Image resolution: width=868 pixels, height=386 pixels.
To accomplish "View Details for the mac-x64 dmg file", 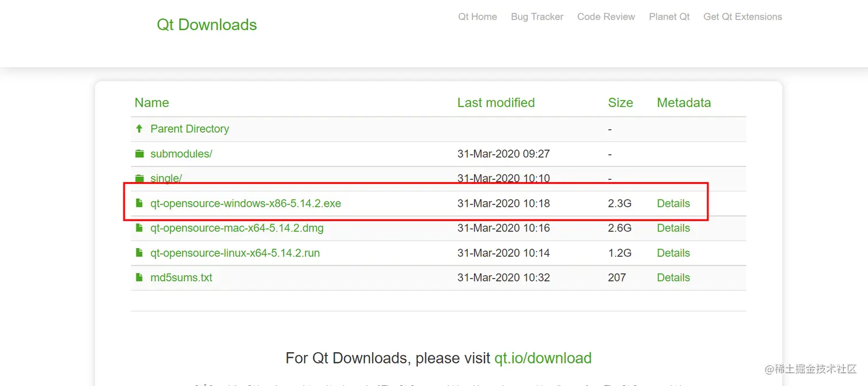I will pyautogui.click(x=673, y=228).
